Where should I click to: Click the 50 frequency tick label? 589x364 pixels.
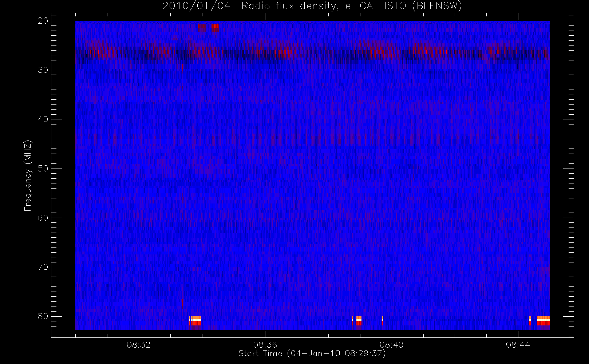(x=43, y=169)
